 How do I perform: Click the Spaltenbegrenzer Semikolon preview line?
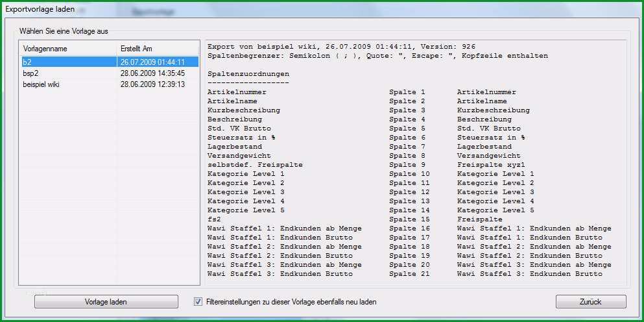(377, 56)
